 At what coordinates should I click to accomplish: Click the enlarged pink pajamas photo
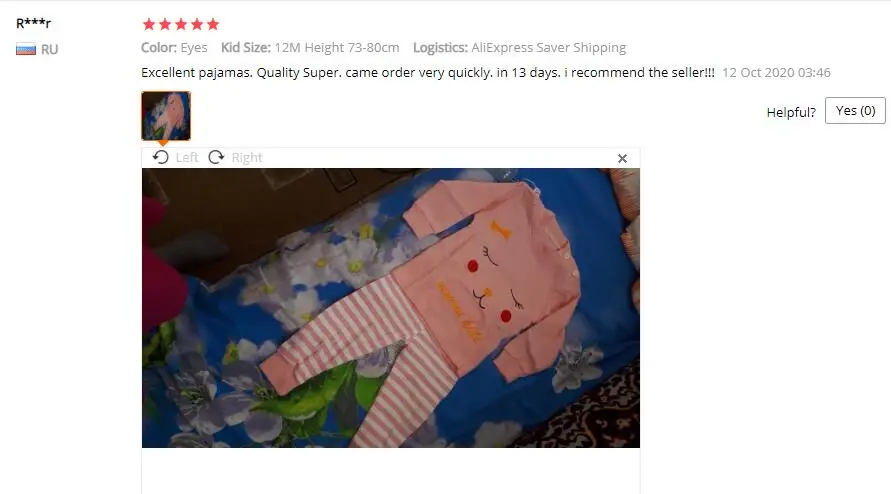[391, 308]
